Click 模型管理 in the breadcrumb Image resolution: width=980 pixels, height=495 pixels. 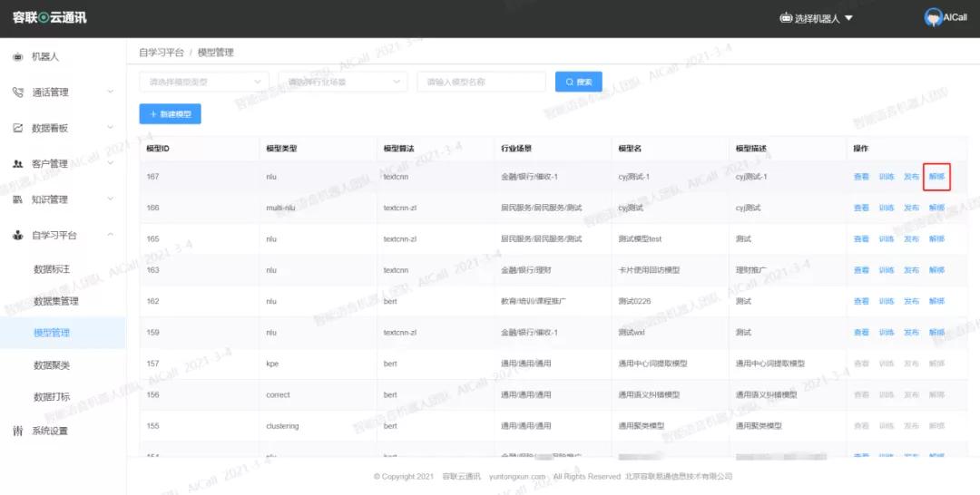coord(216,53)
